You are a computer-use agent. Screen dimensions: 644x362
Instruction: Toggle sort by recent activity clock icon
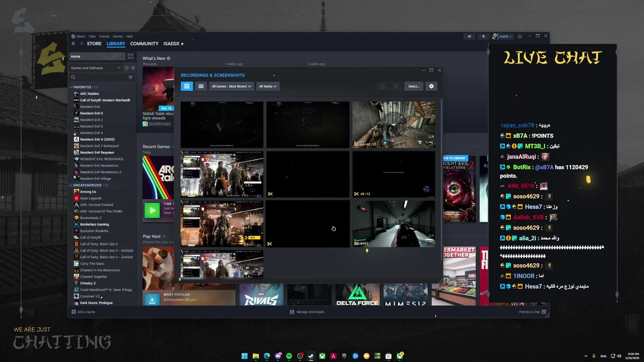[127, 68]
